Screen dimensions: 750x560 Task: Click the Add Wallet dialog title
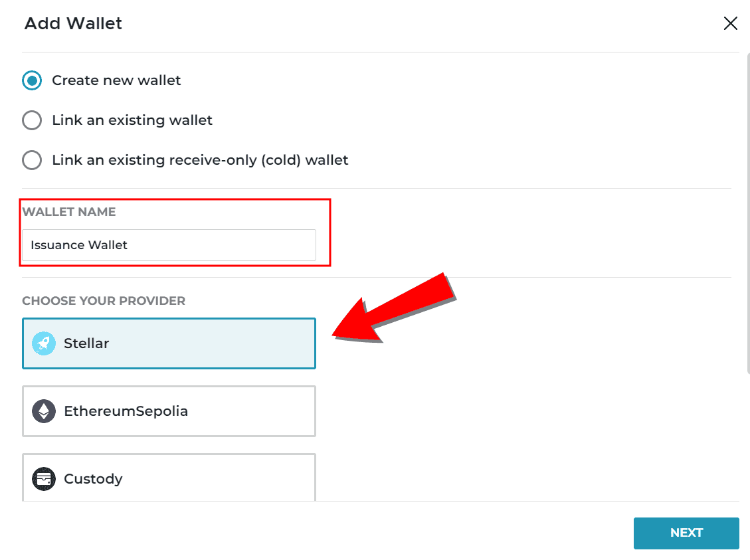(73, 23)
